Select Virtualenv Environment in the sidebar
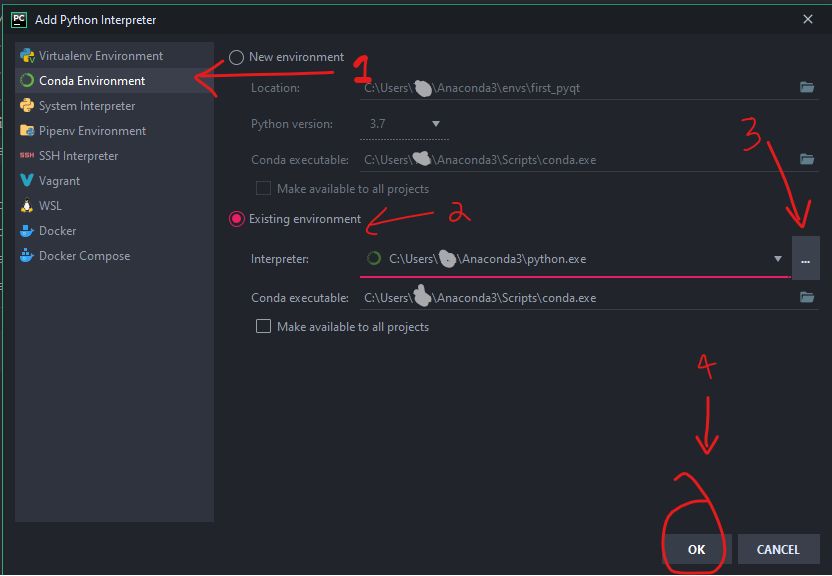This screenshot has width=832, height=576. [x=114, y=56]
